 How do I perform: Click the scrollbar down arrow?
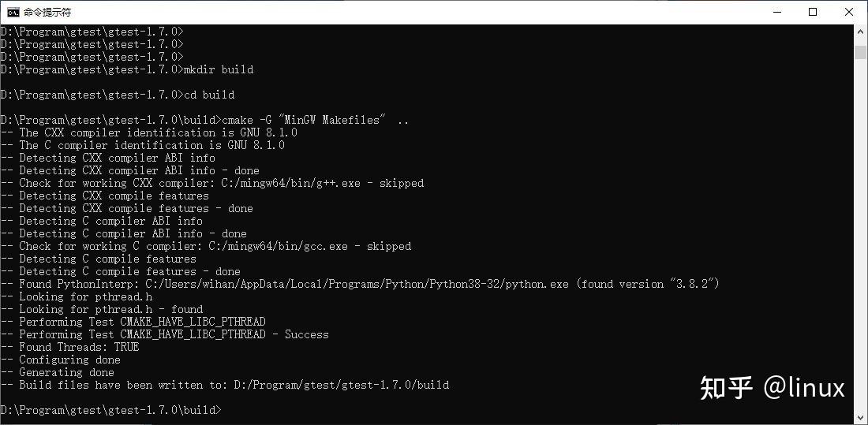861,417
